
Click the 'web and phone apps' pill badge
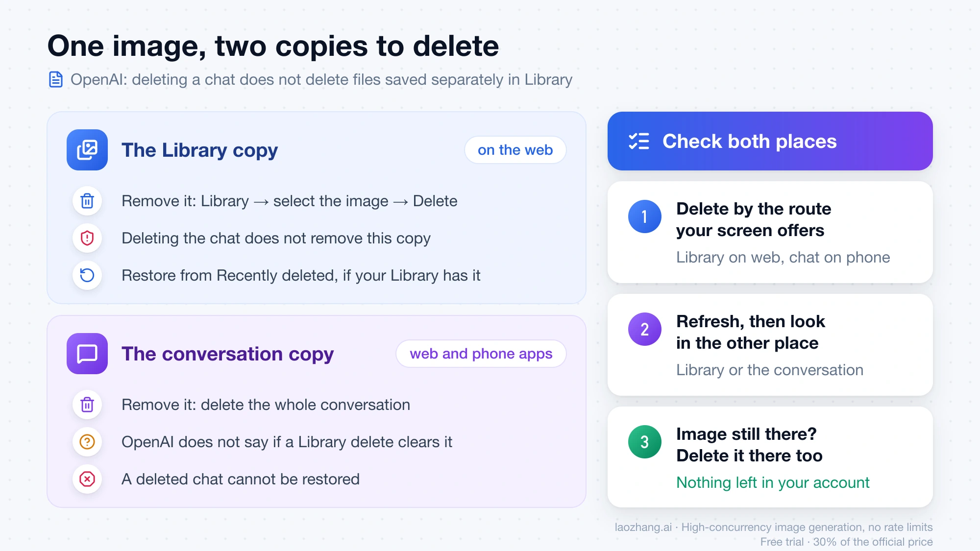click(x=481, y=354)
